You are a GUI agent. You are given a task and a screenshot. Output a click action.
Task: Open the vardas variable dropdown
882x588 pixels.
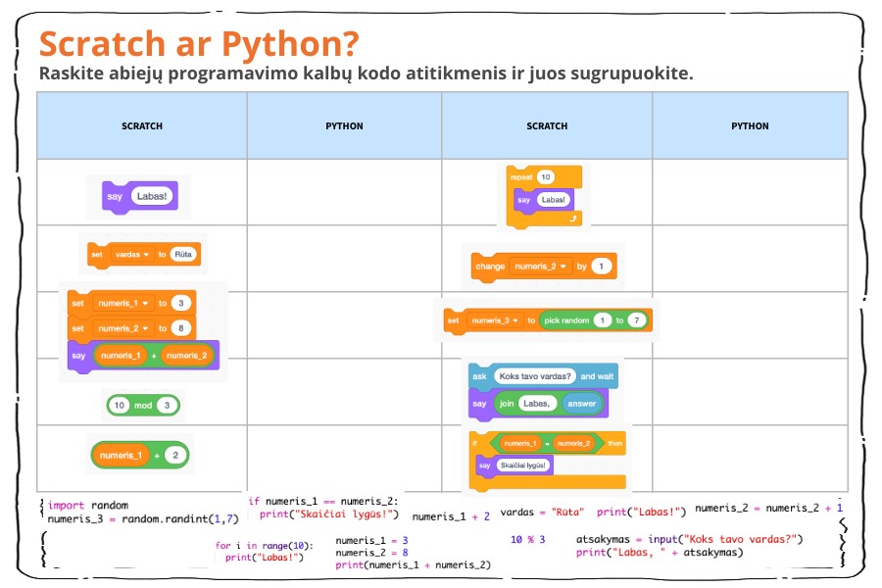[x=131, y=255]
